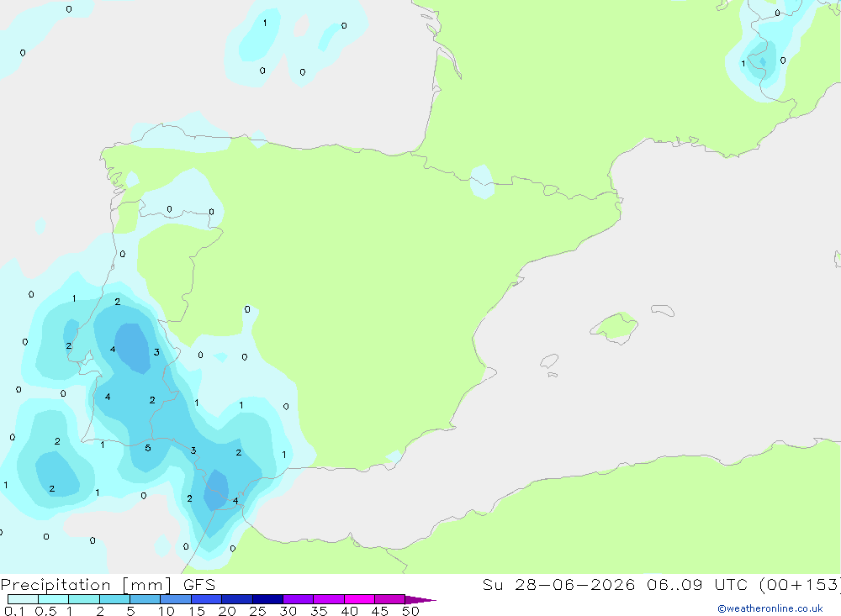The image size is (841, 616).
Task: Click the "15" legend scale label
Action: (197, 611)
